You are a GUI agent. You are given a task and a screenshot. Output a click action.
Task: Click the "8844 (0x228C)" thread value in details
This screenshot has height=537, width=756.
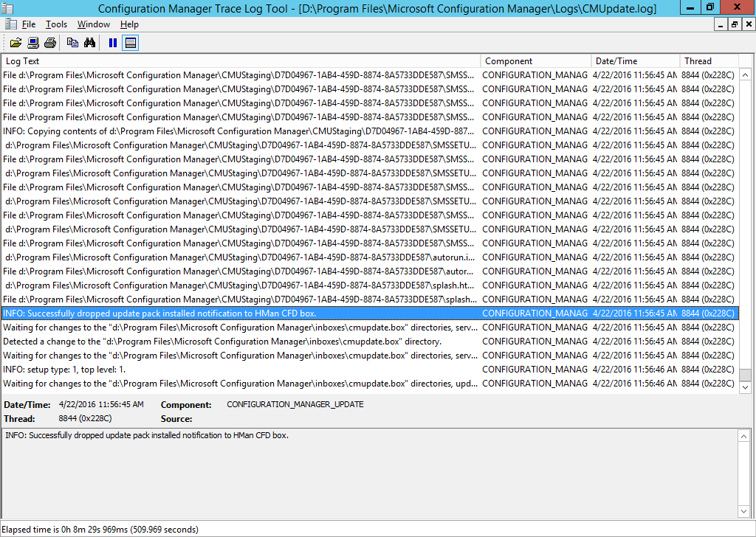(x=86, y=418)
